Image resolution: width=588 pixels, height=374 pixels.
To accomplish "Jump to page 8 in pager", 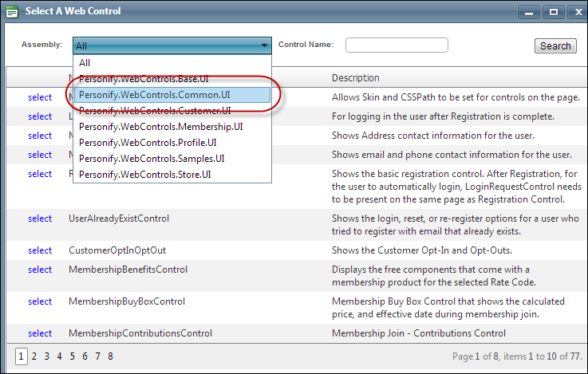I will (x=110, y=356).
